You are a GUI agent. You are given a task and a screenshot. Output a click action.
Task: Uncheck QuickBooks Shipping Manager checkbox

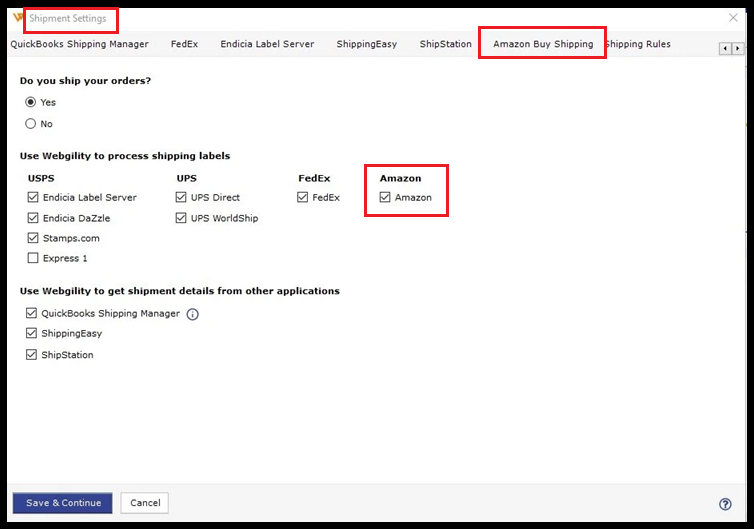[31, 313]
